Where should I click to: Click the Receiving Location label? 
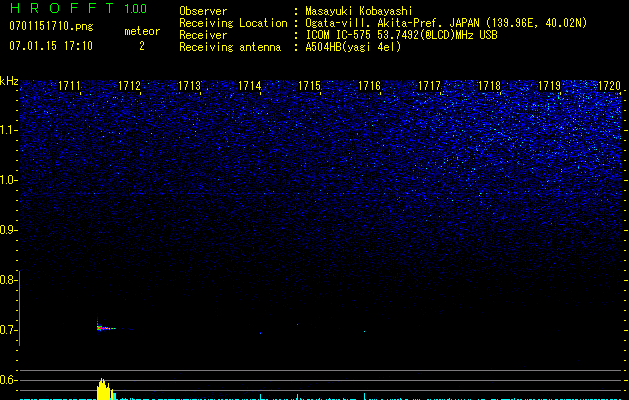pyautogui.click(x=233, y=23)
